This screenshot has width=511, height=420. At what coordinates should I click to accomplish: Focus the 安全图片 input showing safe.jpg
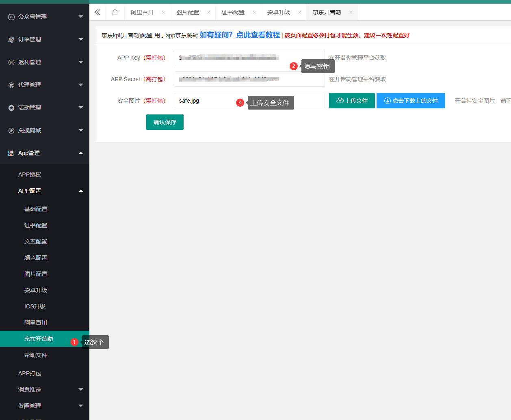(250, 101)
